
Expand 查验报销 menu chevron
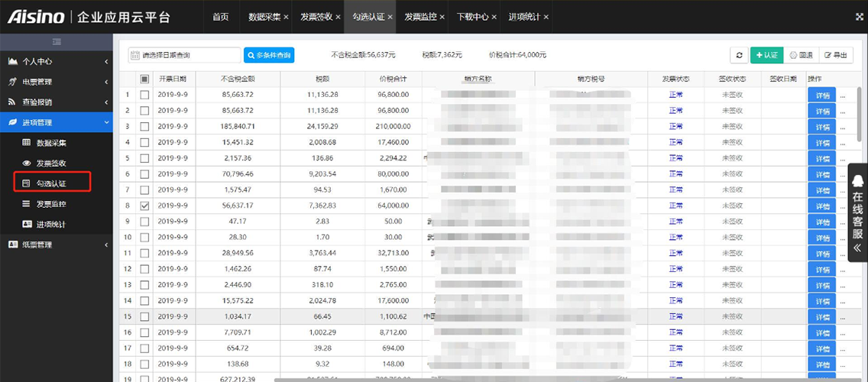pyautogui.click(x=105, y=102)
